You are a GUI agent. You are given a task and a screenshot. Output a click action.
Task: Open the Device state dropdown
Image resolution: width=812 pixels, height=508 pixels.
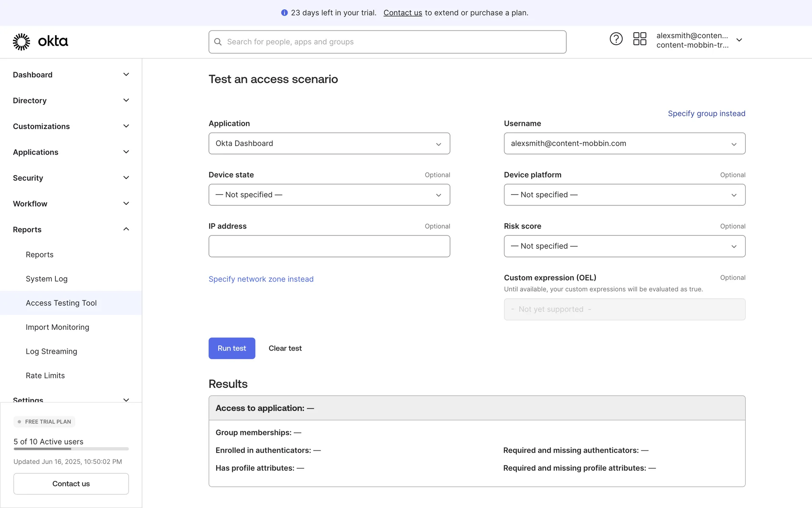[329, 195]
